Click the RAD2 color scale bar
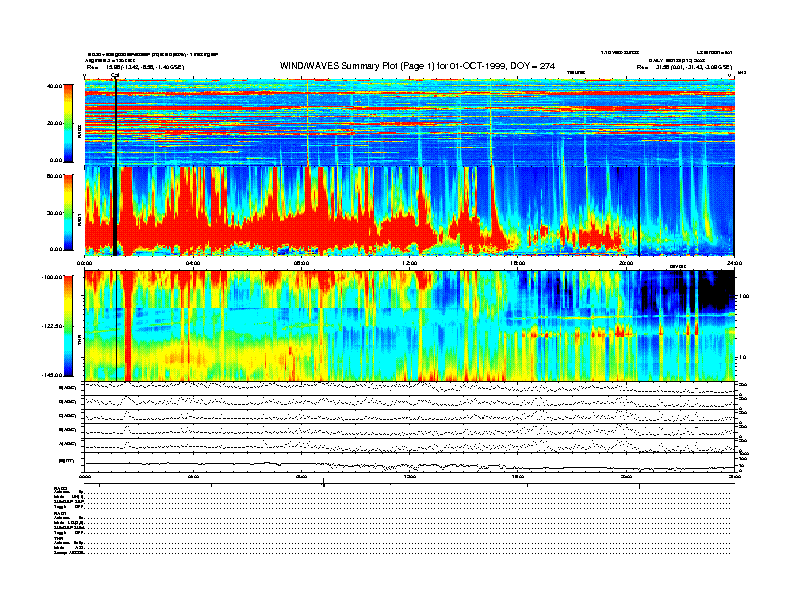Image resolution: width=792 pixels, height=612 pixels. 68,123
